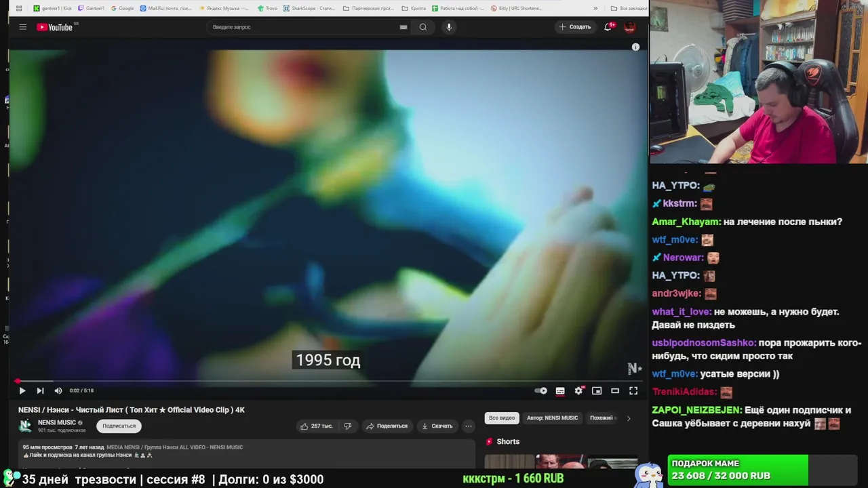Download video with Скачать

(x=437, y=426)
